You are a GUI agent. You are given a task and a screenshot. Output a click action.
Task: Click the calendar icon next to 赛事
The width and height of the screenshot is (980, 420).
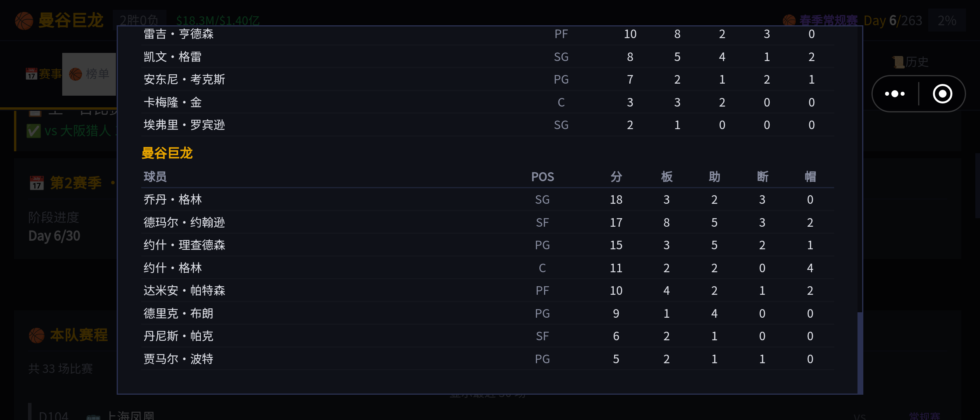[x=31, y=74]
